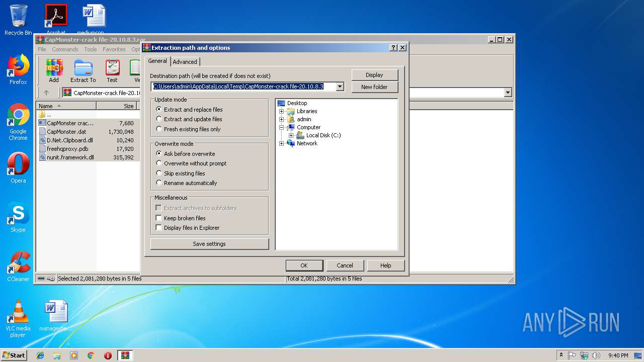Expand the Local Disk (C:) node
Screen dimensions: 644x362
point(291,135)
